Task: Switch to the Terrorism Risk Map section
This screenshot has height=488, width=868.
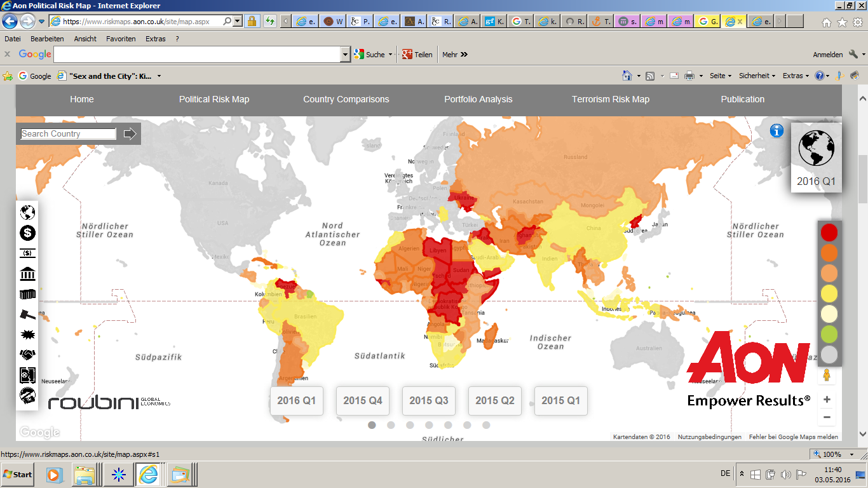Action: point(611,100)
